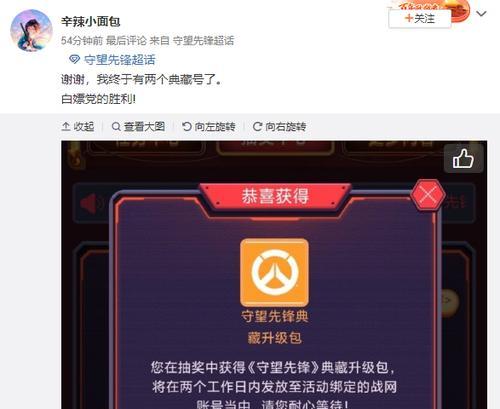Follow user with the 关注 button

(420, 18)
